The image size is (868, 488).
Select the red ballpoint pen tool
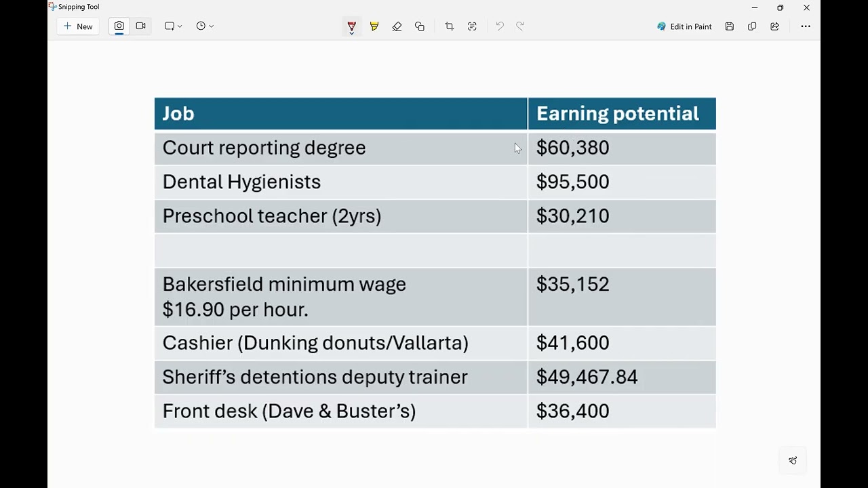[351, 25]
